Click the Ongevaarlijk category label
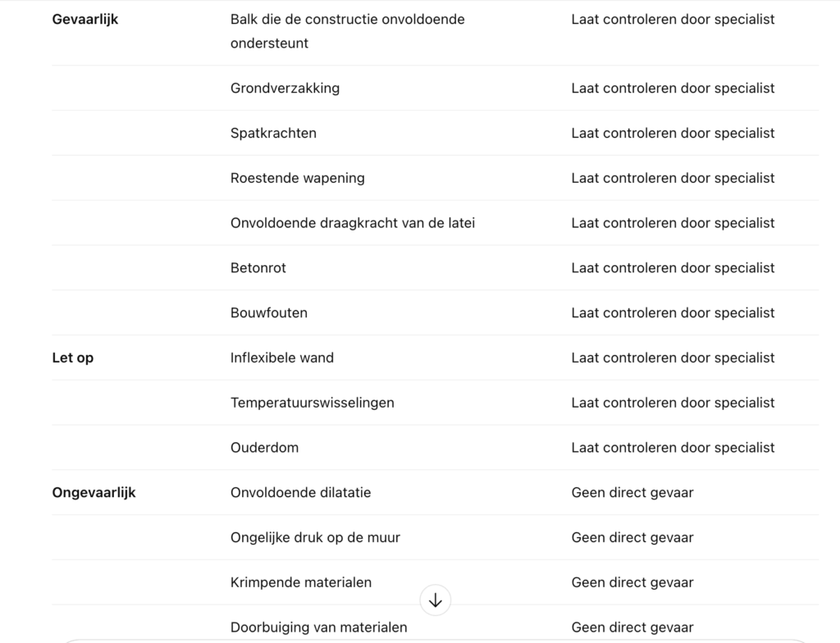Screen dimensions: 840x643 [x=94, y=493]
